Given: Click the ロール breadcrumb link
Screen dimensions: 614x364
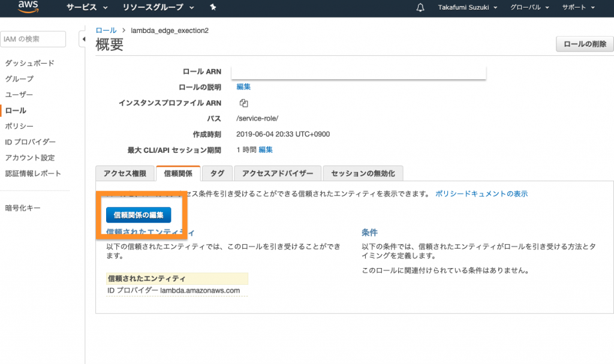Looking at the screenshot, I should coord(106,31).
